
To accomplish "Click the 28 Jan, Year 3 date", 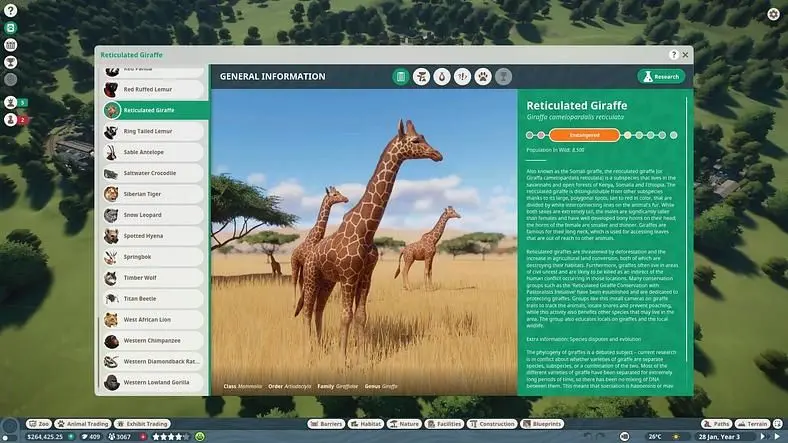I will click(719, 436).
